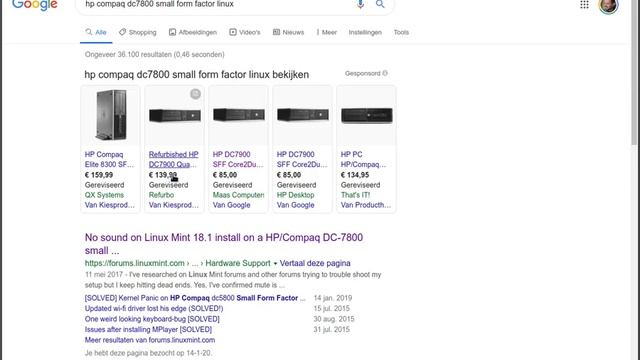Open Refurbished HP DC7900 product image
Image resolution: width=640 pixels, height=360 pixels.
(x=174, y=116)
